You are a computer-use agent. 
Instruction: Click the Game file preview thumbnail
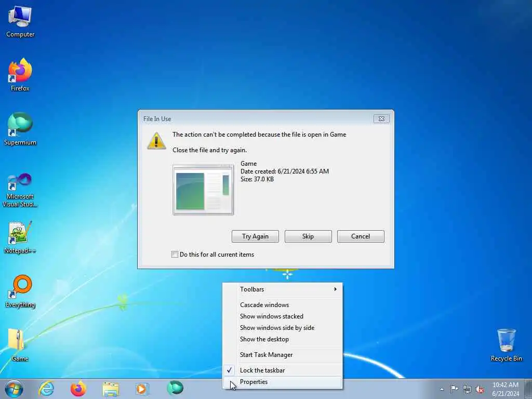coord(203,190)
